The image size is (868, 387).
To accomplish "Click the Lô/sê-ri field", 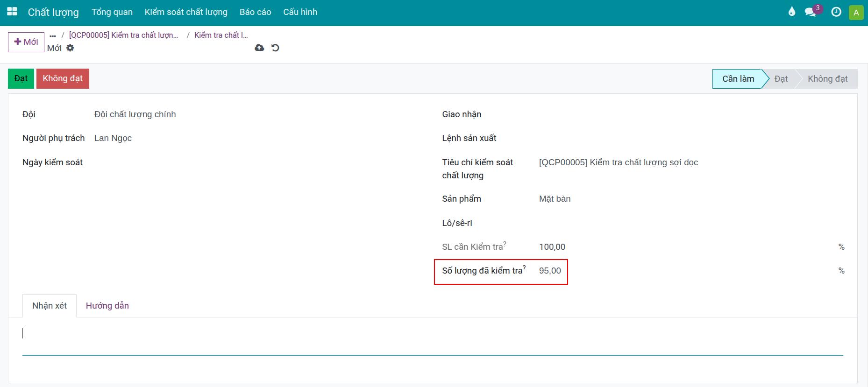I will [691, 223].
